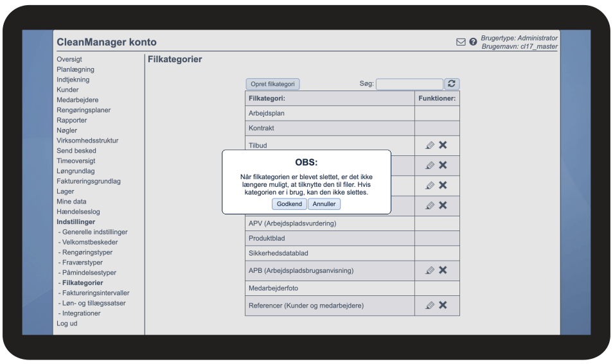Image resolution: width=613 pixels, height=364 pixels.
Task: Open Virksomhedsstruktur
Action: pyautogui.click(x=87, y=141)
